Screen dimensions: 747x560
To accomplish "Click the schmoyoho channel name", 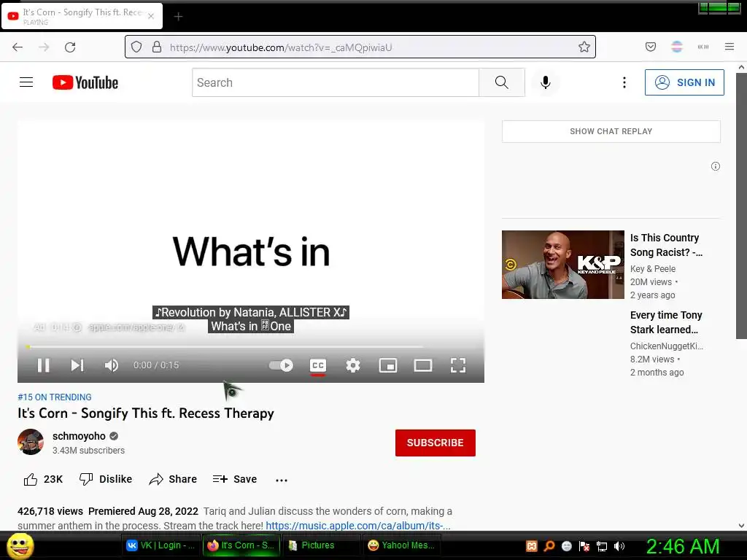I will click(x=79, y=436).
